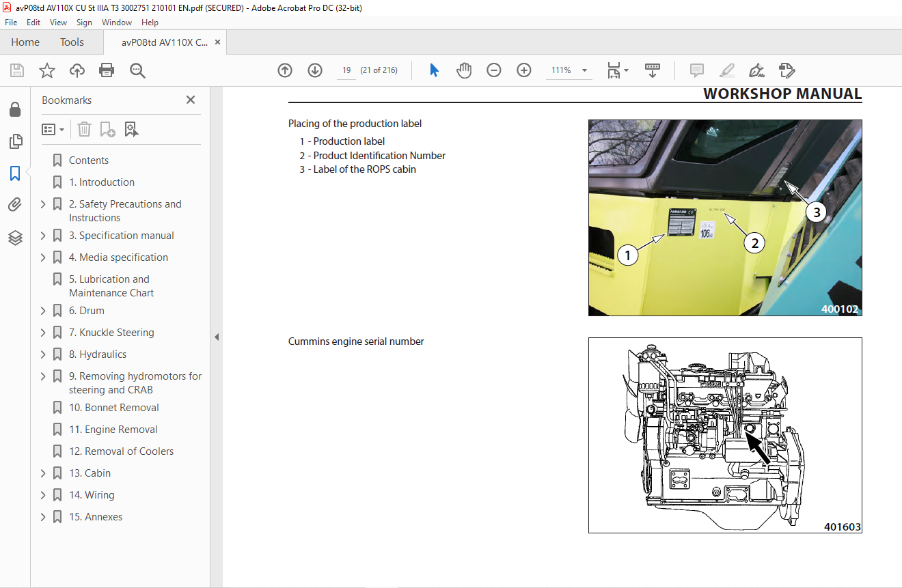Click the Cummins engine diagram 401603
The width and height of the screenshot is (902, 588).
(725, 436)
